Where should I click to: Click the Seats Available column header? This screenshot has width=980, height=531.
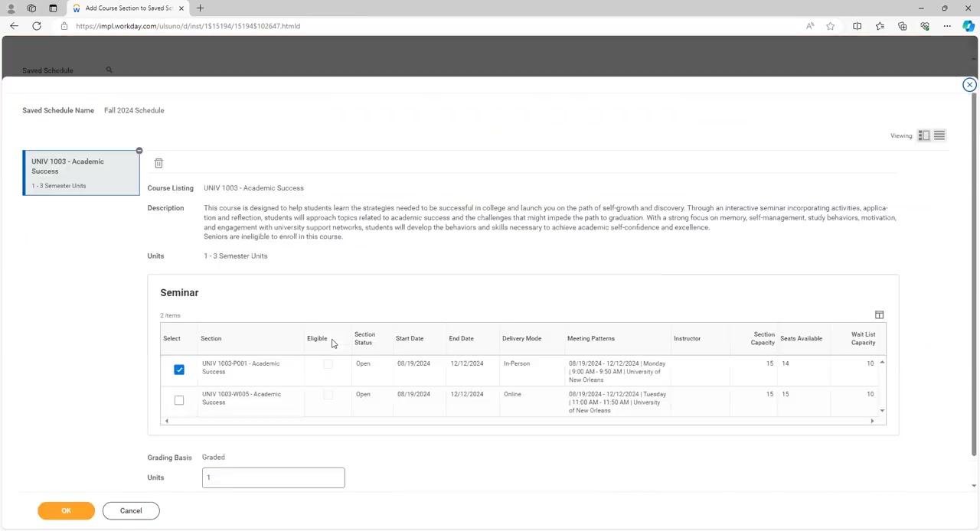[801, 338]
